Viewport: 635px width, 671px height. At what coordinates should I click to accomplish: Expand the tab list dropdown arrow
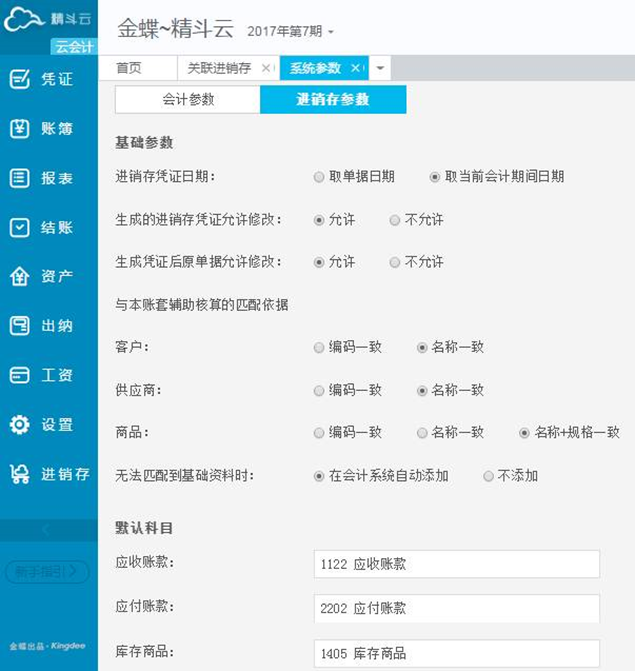(x=380, y=68)
